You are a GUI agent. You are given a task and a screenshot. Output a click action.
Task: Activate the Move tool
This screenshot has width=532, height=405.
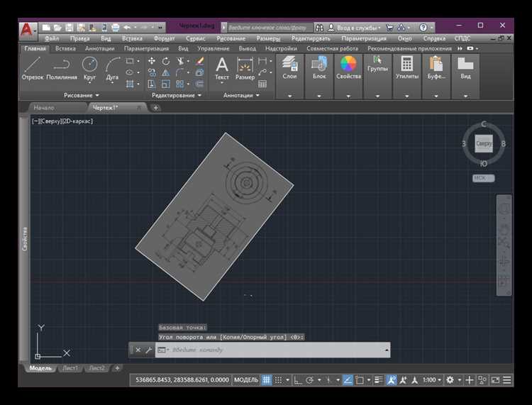coord(151,61)
